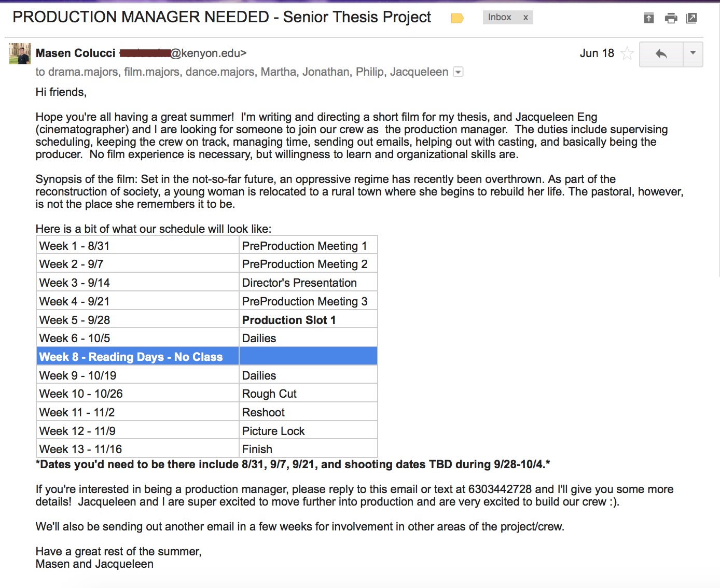Reply using the arrow button
The image size is (720, 588).
[x=661, y=54]
